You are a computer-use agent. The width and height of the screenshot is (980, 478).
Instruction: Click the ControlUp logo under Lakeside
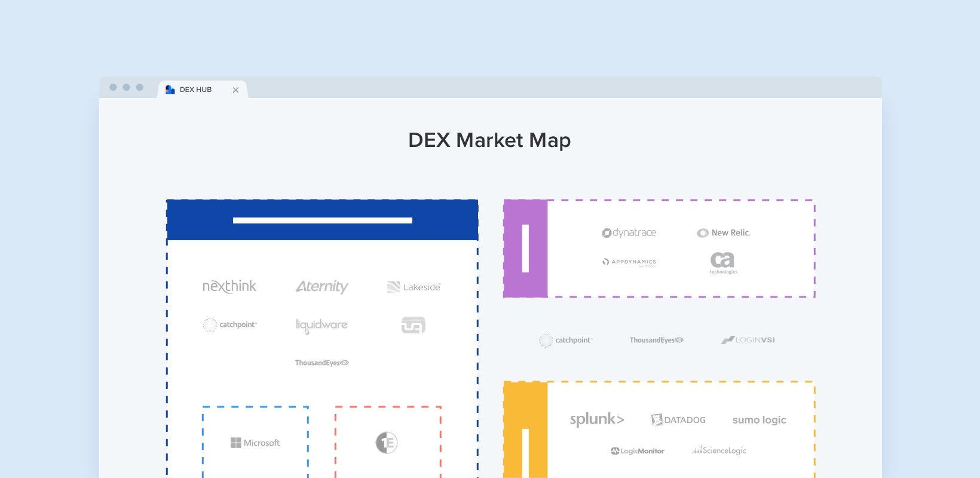coord(414,325)
